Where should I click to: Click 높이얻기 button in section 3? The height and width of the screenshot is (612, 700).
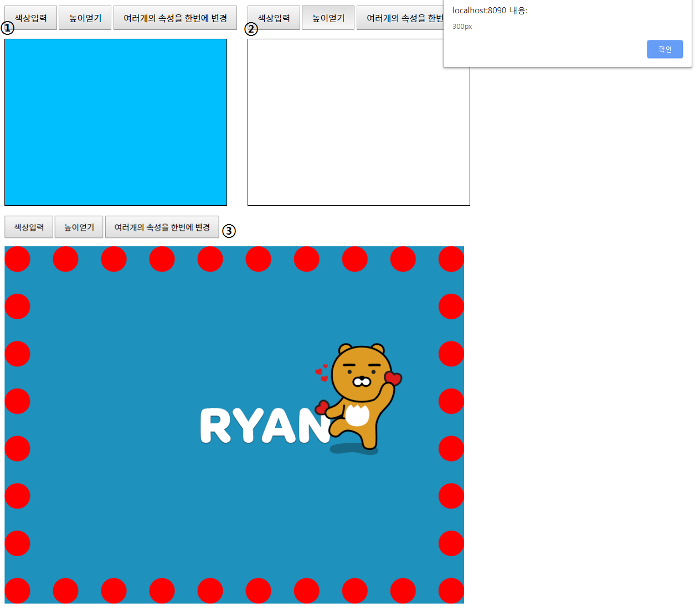click(79, 227)
